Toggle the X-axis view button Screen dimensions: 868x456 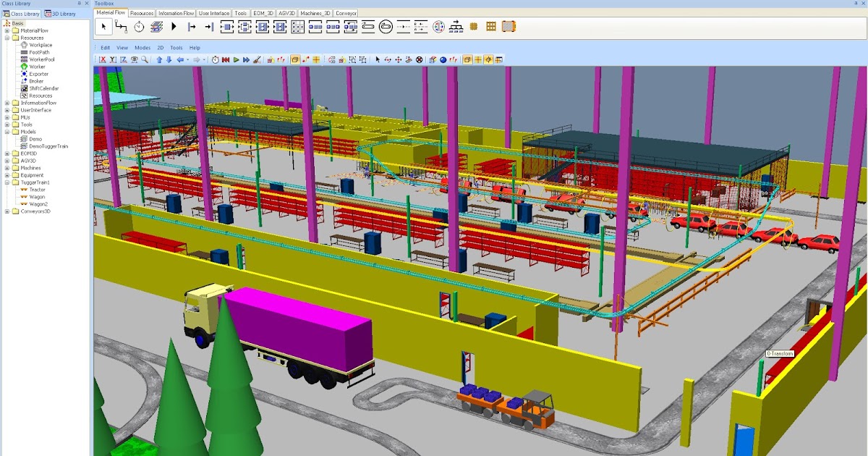coord(102,59)
